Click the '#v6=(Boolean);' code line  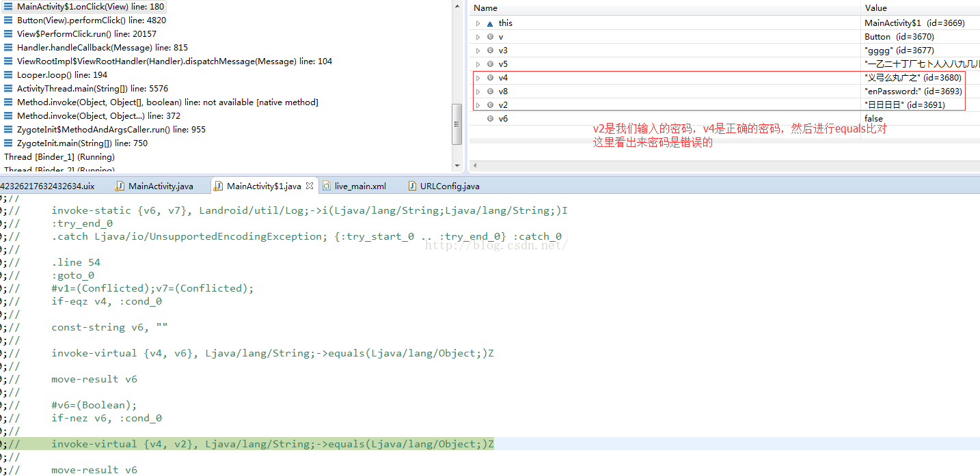[x=94, y=405]
